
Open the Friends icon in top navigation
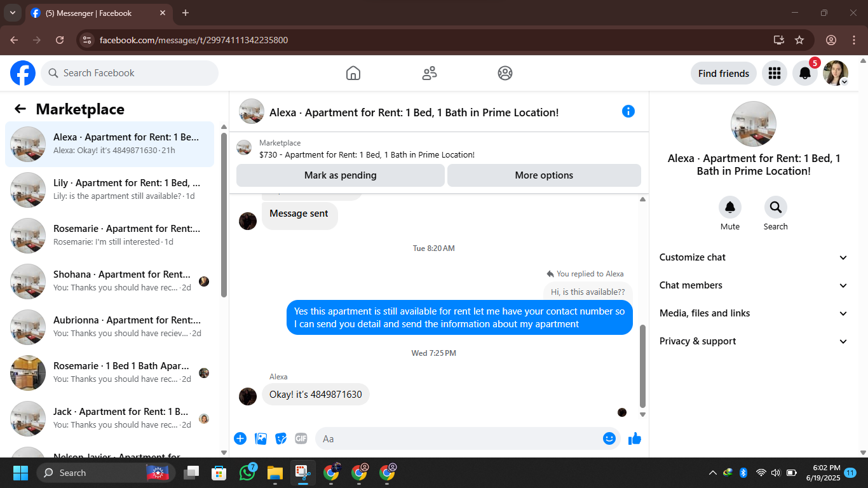(x=430, y=73)
